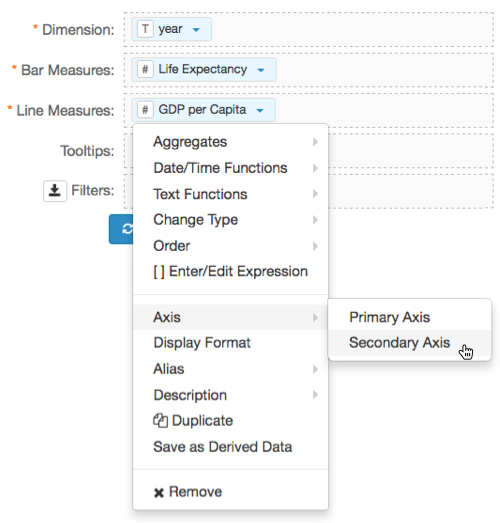Click the filters download icon button
The image size is (500, 523).
(55, 191)
